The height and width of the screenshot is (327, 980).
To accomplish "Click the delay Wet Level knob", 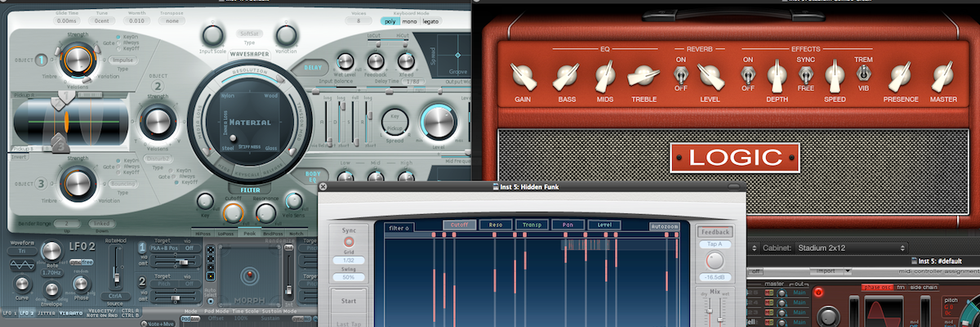I will [x=345, y=60].
